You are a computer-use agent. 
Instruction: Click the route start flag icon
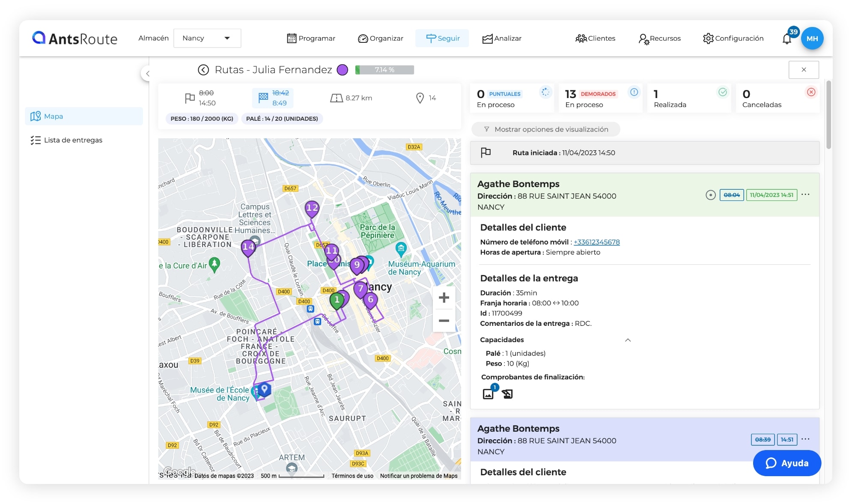coord(486,152)
